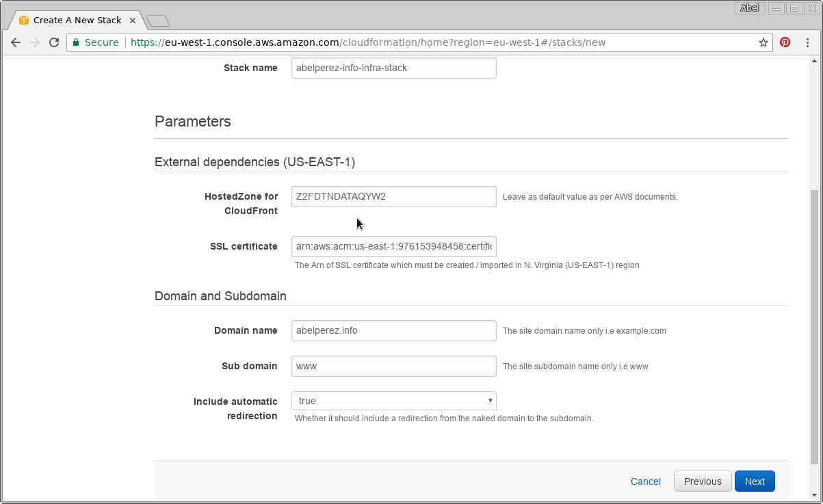Click the Previous button

[x=703, y=481]
